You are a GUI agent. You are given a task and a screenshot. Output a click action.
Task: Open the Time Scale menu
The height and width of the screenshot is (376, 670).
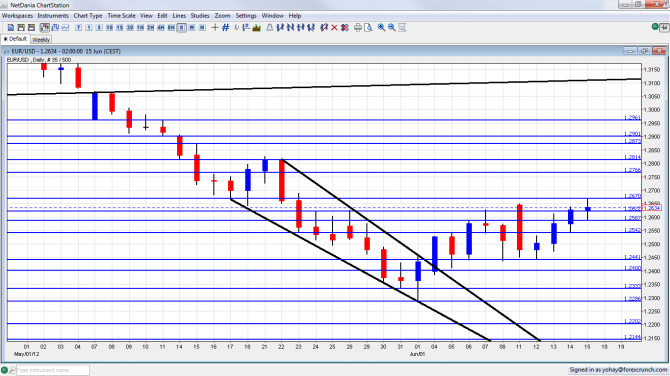[x=121, y=15]
